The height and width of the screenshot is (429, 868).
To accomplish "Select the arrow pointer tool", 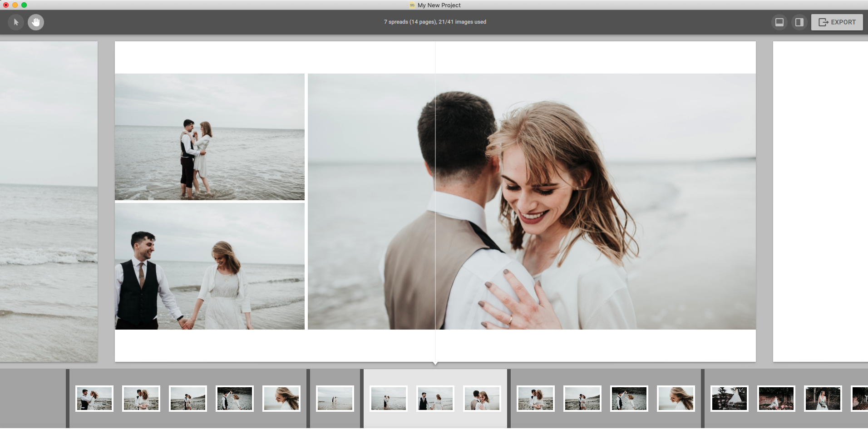I will [x=16, y=22].
